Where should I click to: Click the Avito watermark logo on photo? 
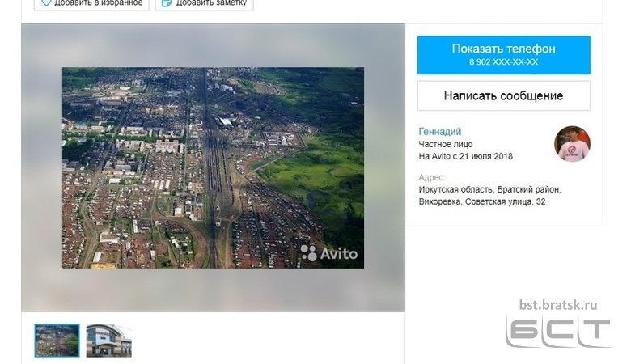pyautogui.click(x=328, y=253)
